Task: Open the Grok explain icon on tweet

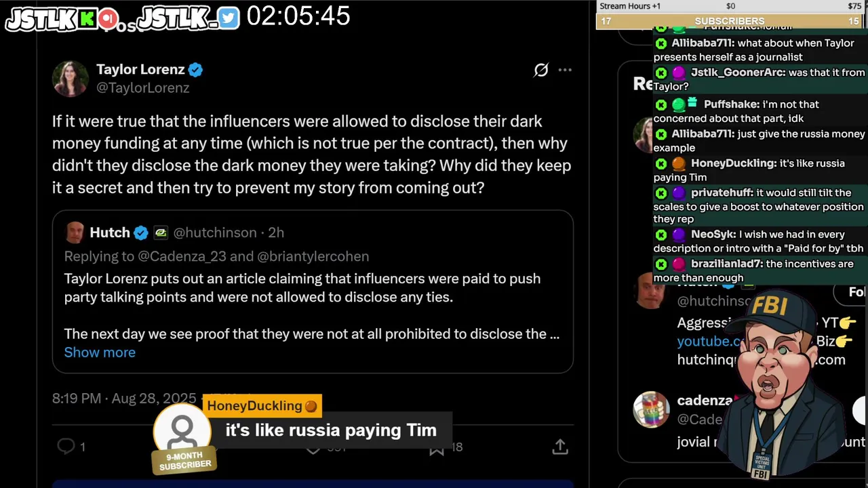Action: click(540, 70)
